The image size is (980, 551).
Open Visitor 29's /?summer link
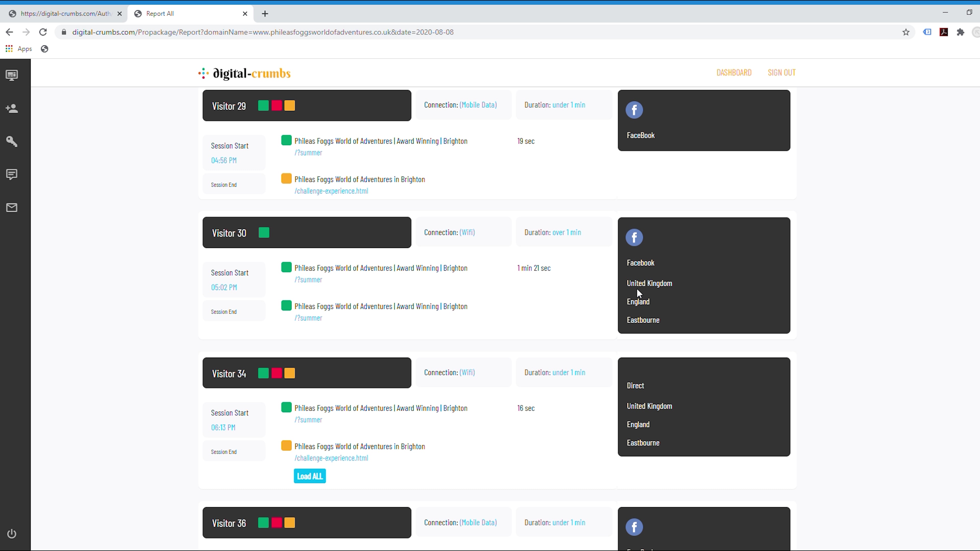308,153
